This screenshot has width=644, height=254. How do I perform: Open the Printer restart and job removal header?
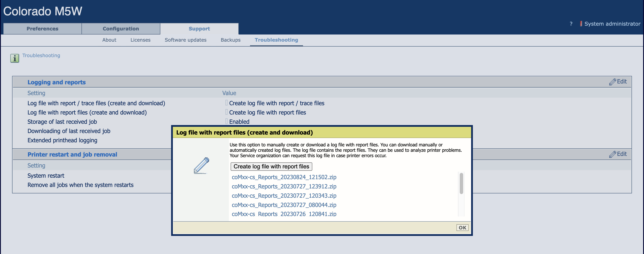72,155
